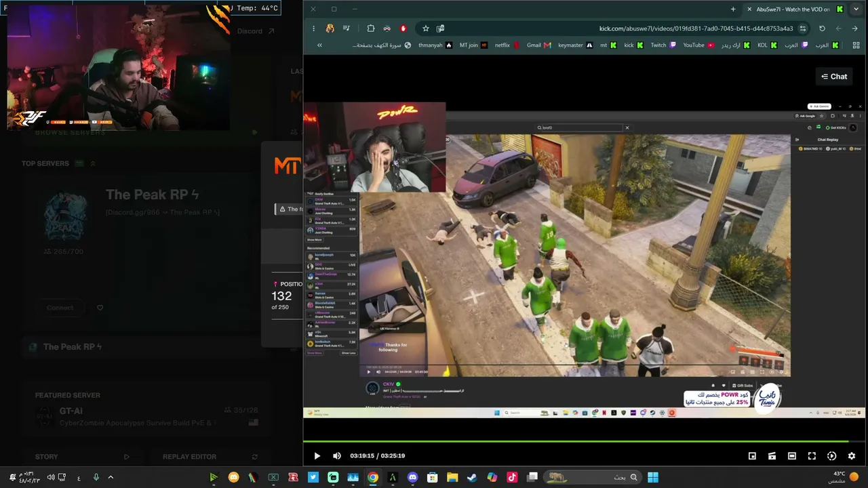Show hidden system tray icons
The width and height of the screenshot is (868, 488).
pos(111,478)
